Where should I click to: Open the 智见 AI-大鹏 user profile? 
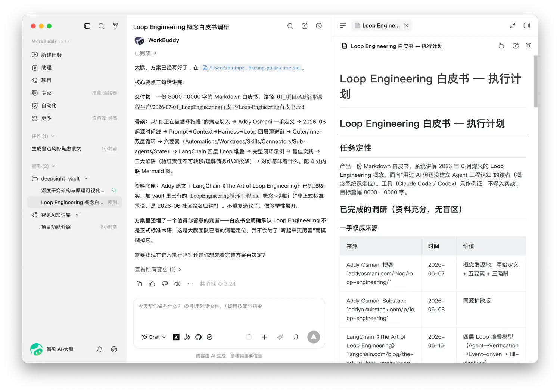click(52, 349)
